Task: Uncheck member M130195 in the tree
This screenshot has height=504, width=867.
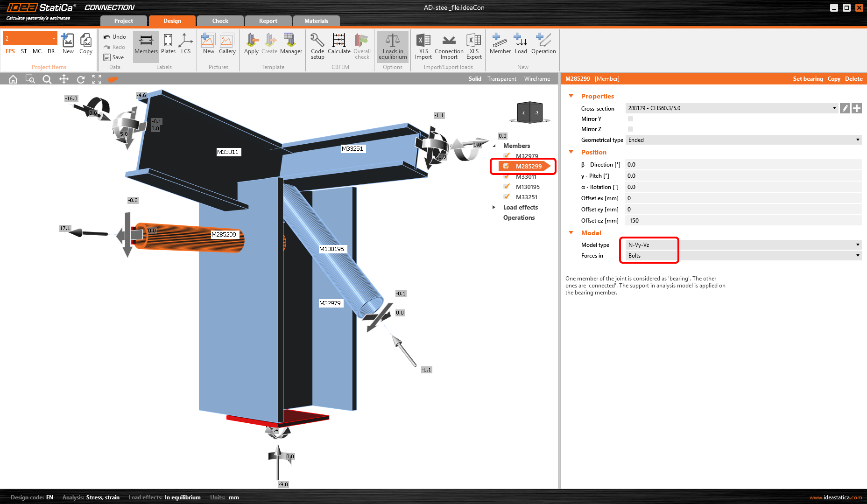Action: tap(507, 187)
